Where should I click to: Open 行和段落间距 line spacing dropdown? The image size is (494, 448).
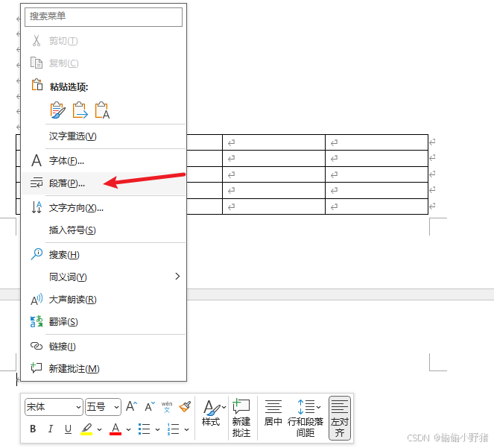(305, 417)
